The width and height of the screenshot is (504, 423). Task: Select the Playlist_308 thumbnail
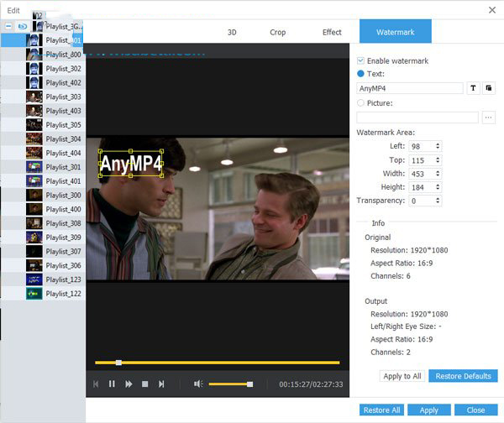pyautogui.click(x=34, y=223)
